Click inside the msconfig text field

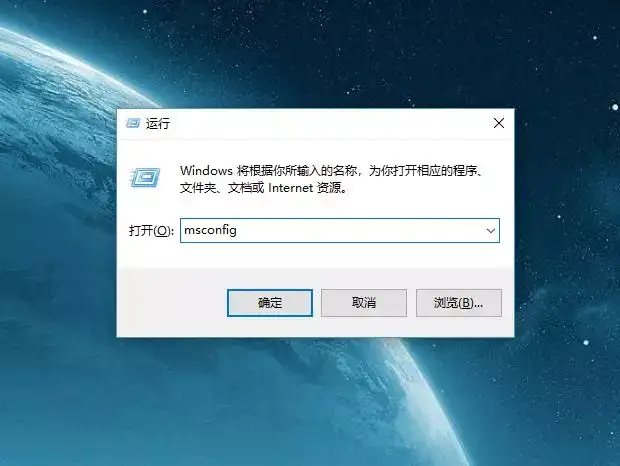(x=340, y=230)
